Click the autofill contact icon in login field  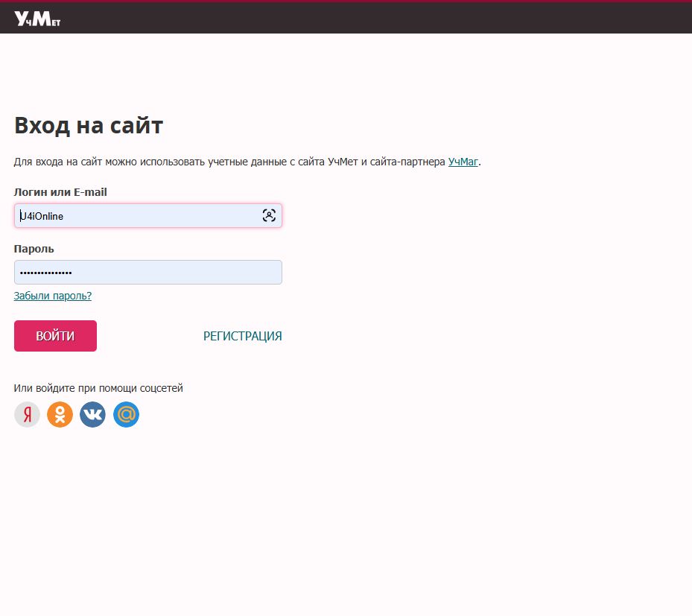[x=269, y=215]
